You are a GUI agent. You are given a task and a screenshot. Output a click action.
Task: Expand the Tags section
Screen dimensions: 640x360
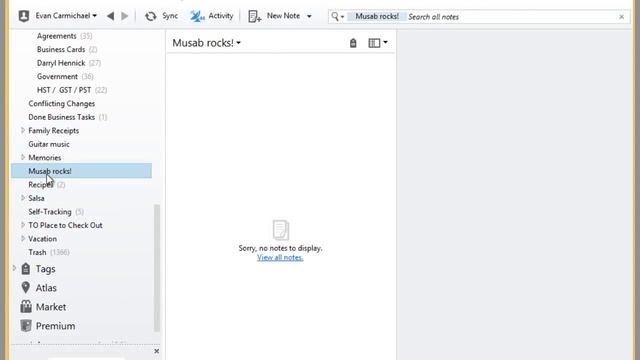pyautogui.click(x=15, y=268)
